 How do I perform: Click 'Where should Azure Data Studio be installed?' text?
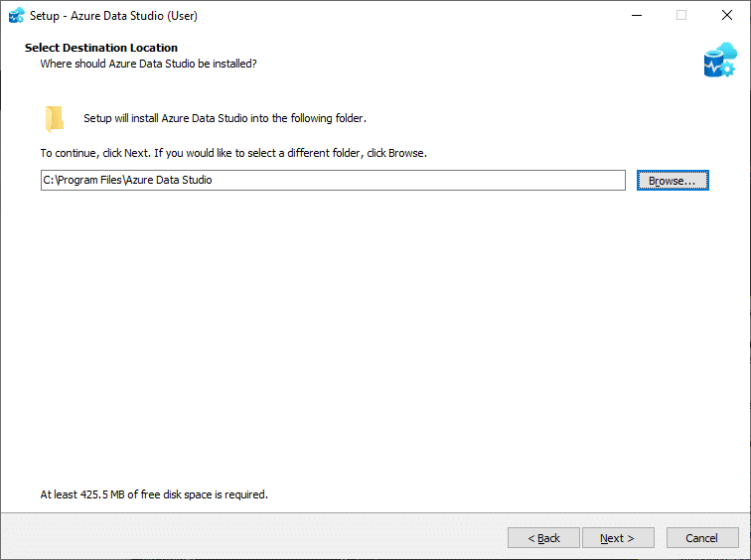148,64
